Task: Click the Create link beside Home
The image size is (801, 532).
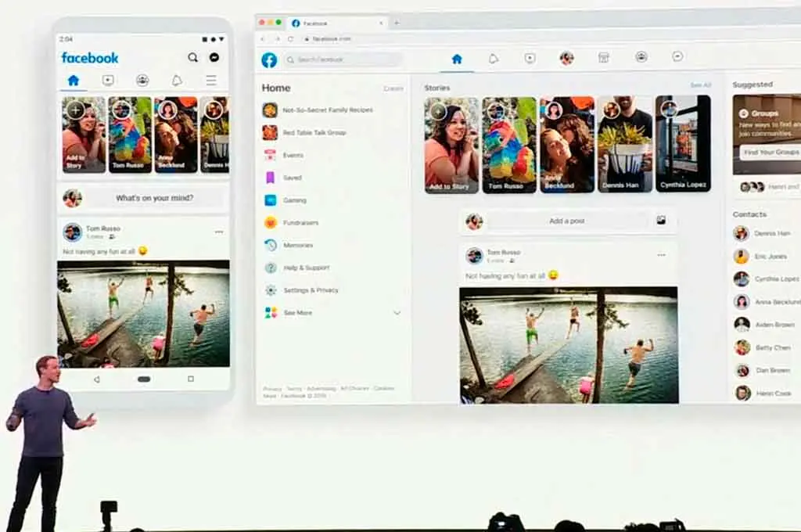Action: click(x=393, y=89)
